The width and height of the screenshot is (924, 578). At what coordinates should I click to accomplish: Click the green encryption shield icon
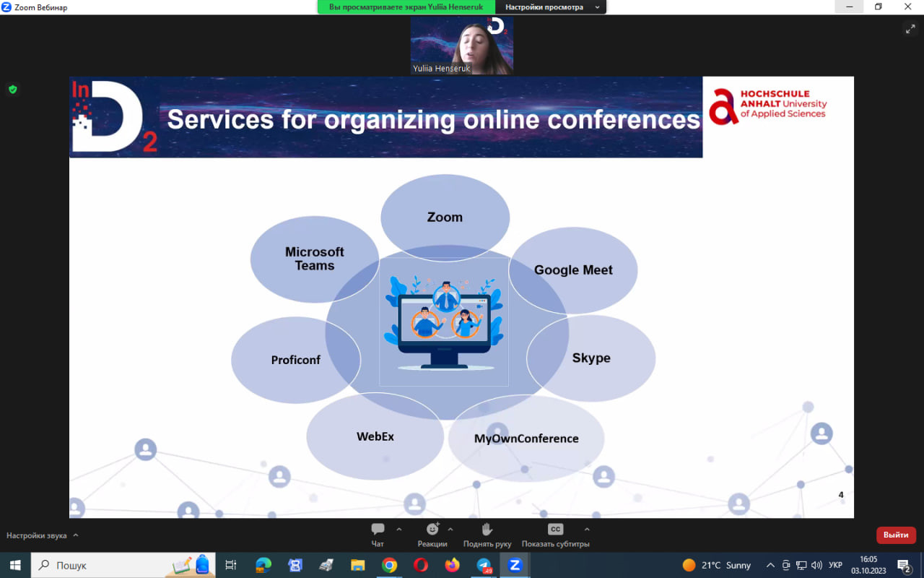tap(12, 90)
